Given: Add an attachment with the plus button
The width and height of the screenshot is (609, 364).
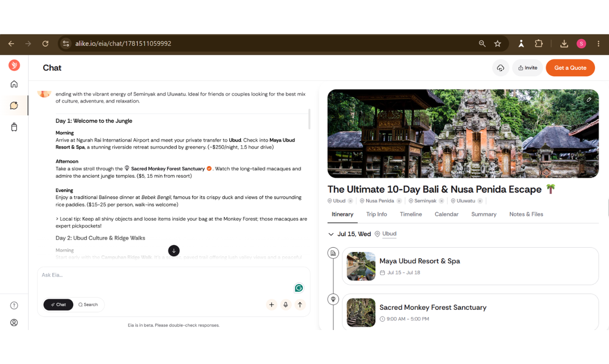Looking at the screenshot, I should point(271,305).
